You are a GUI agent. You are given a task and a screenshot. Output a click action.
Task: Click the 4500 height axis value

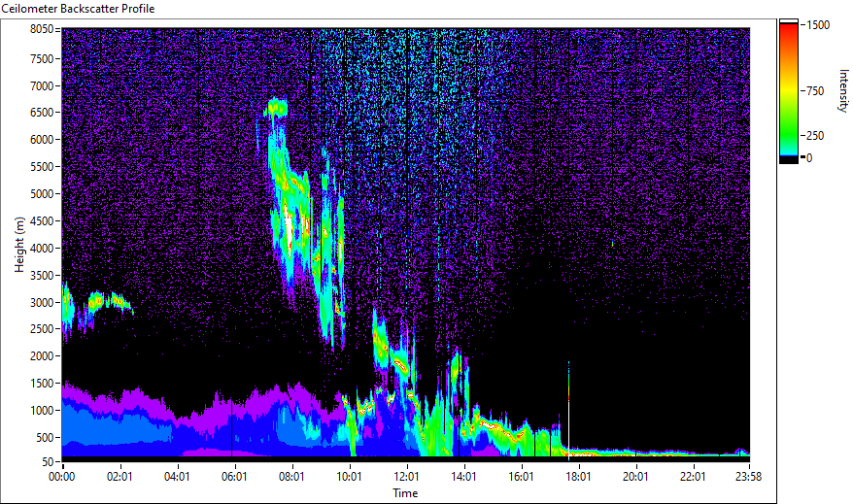(x=42, y=221)
